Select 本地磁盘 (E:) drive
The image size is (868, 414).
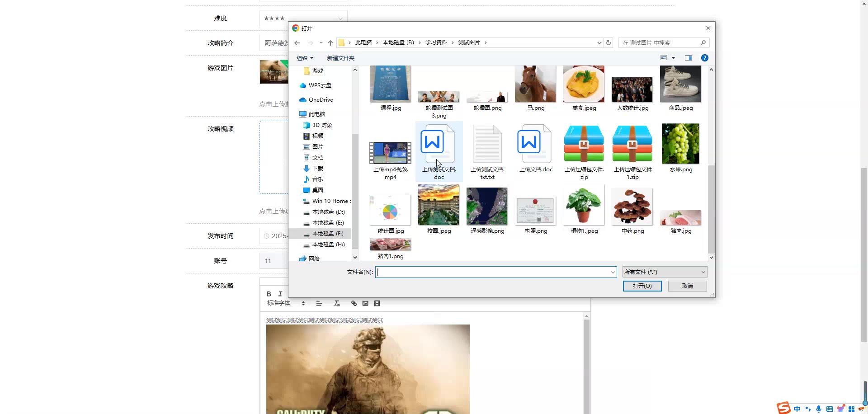pyautogui.click(x=324, y=223)
